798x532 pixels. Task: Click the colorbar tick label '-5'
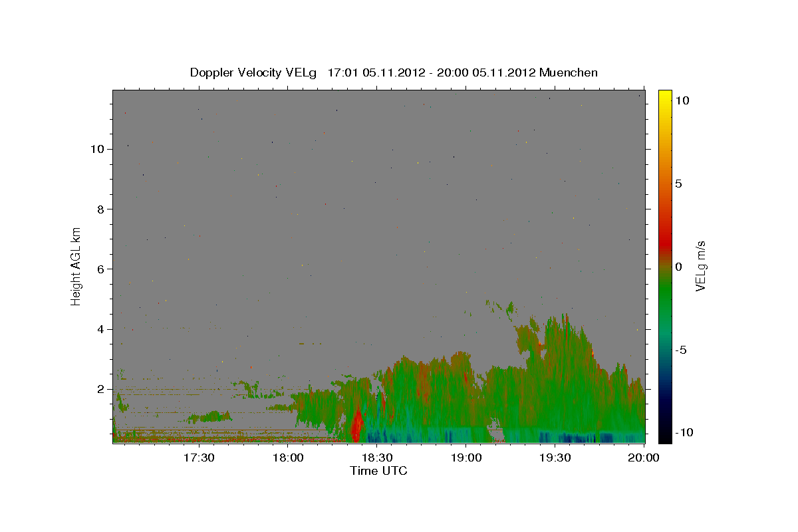tap(680, 350)
